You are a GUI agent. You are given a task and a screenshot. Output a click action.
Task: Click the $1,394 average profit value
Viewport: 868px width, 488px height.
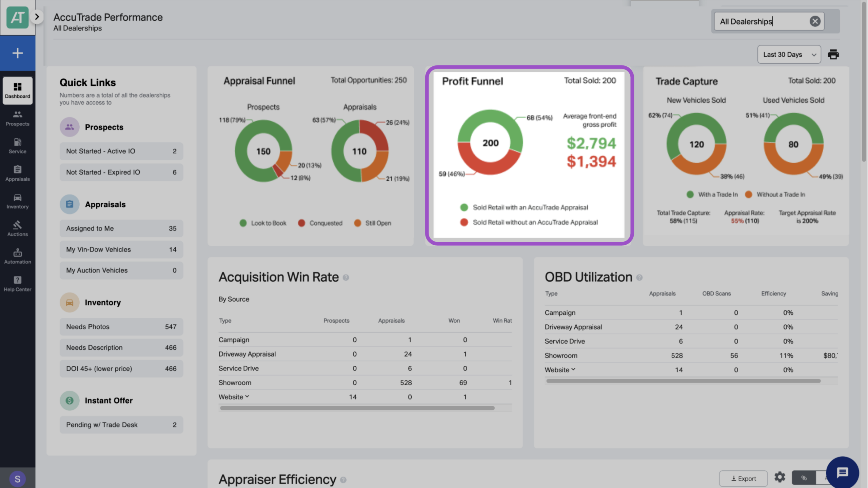[x=591, y=161]
